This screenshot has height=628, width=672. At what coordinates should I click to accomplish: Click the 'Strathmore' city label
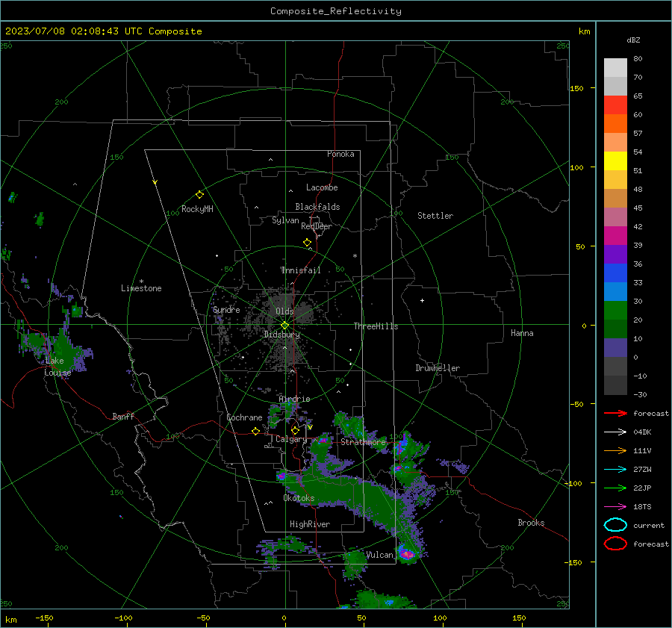363,442
